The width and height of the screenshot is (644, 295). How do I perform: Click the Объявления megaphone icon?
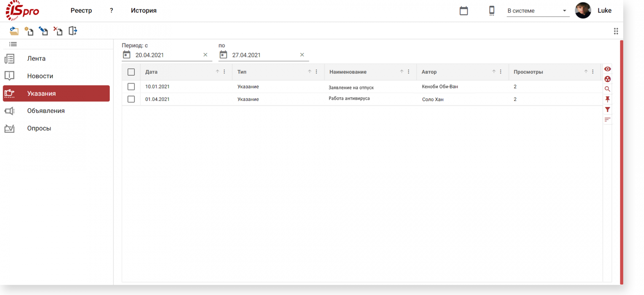coord(10,111)
